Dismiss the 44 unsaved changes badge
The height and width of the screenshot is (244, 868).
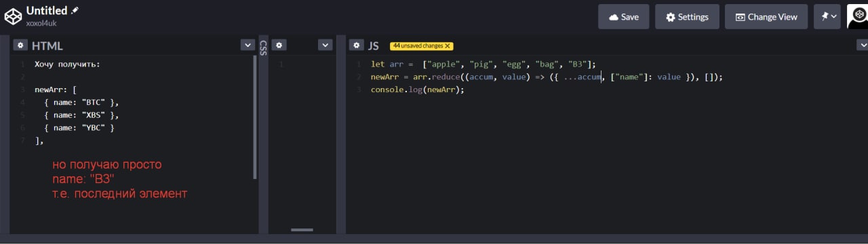(x=448, y=46)
